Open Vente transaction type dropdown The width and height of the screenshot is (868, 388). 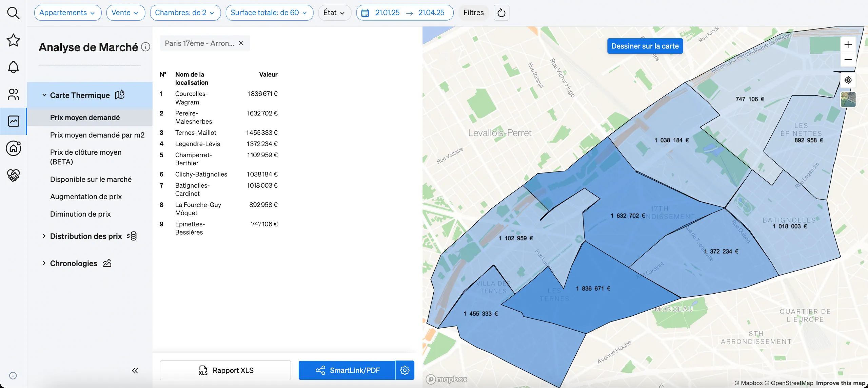[x=125, y=13]
